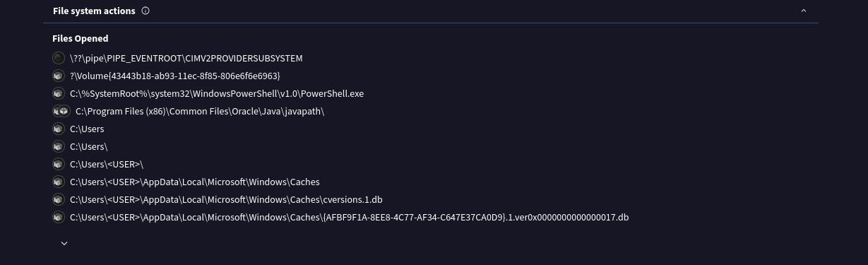Click the icon beside the cversions.1.db path

[x=58, y=199]
